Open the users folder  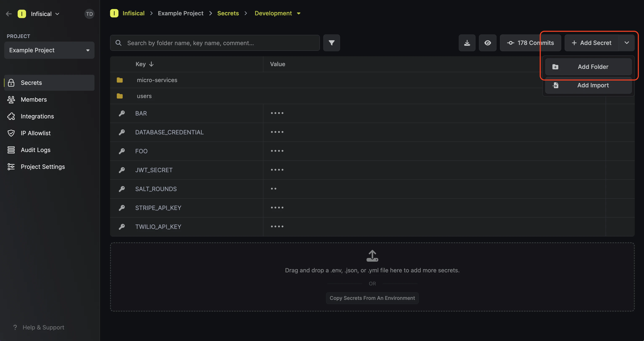coord(144,96)
